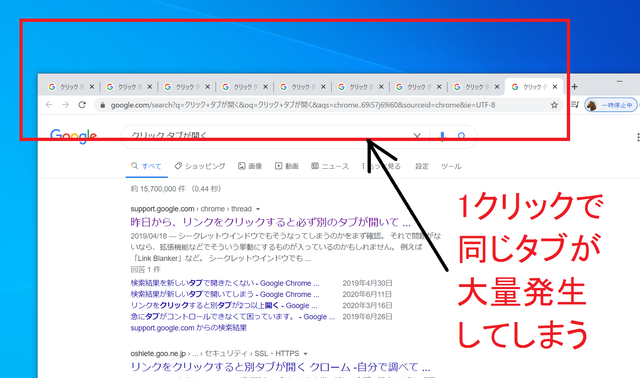This screenshot has width=640, height=378.
Task: Click the 回答 1 件 text
Action: tap(145, 269)
